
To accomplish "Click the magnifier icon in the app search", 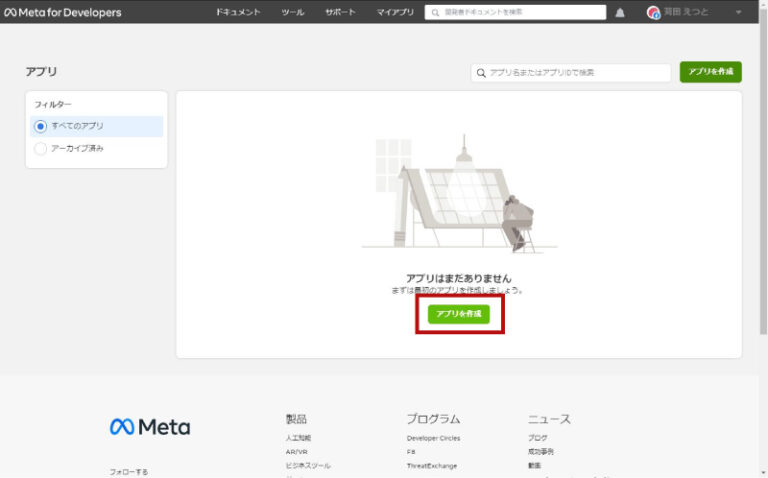I will [x=481, y=73].
